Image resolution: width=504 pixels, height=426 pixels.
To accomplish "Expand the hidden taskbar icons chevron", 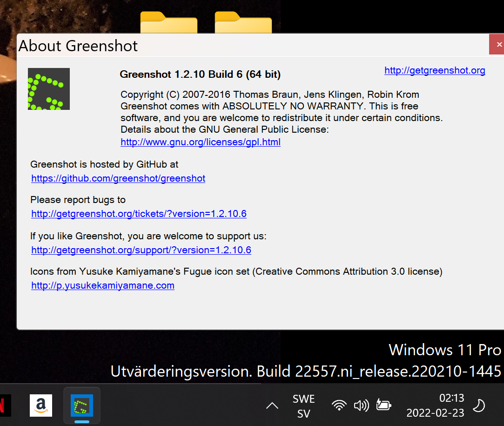I will click(272, 406).
